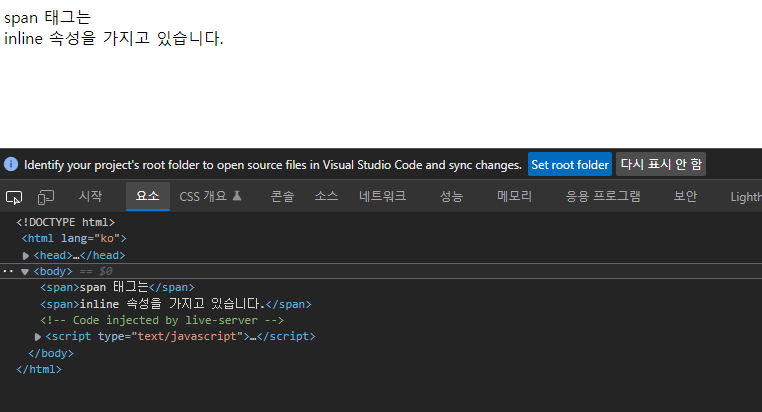Image resolution: width=762 pixels, height=412 pixels.
Task: Select the closing body tag line
Action: [51, 353]
